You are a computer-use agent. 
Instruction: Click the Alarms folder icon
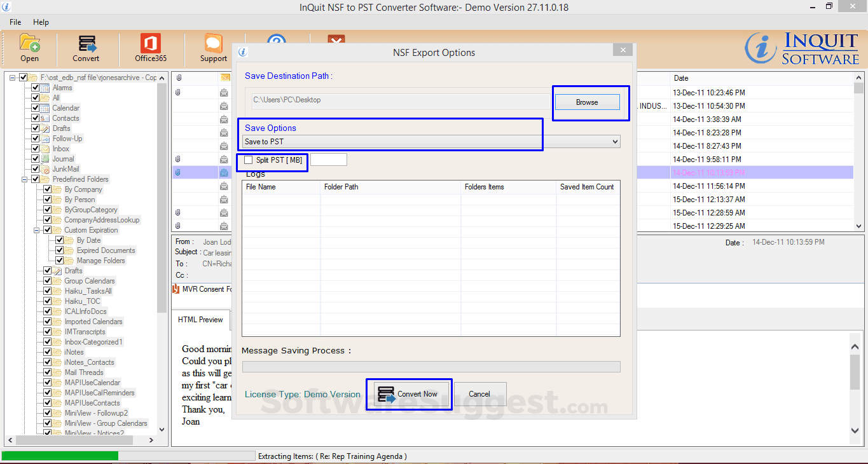pos(45,88)
